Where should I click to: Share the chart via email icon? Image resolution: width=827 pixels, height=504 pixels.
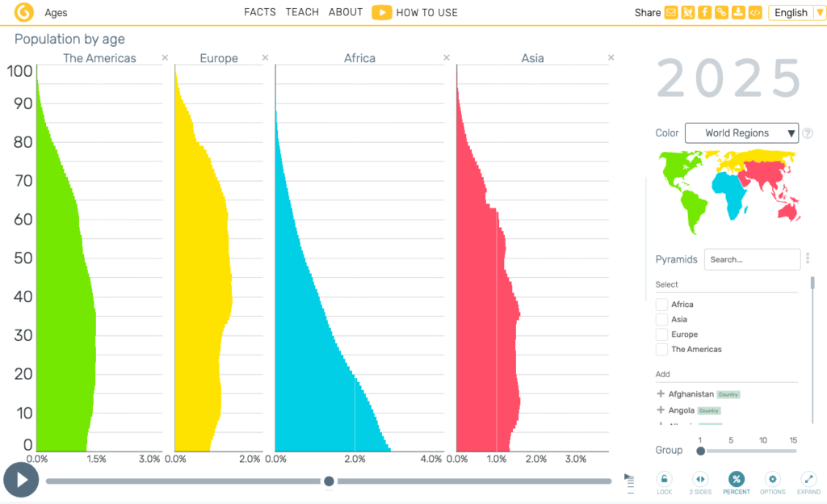[x=671, y=12]
